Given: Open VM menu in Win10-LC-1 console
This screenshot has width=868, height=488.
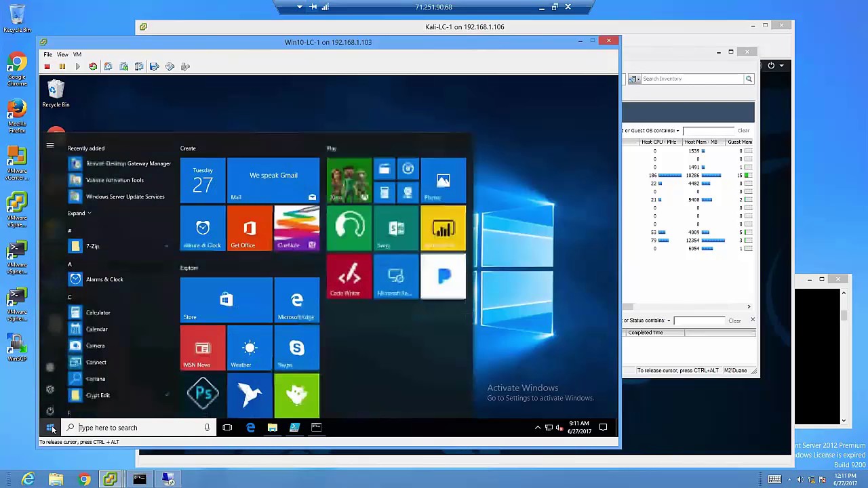Looking at the screenshot, I should (x=77, y=54).
